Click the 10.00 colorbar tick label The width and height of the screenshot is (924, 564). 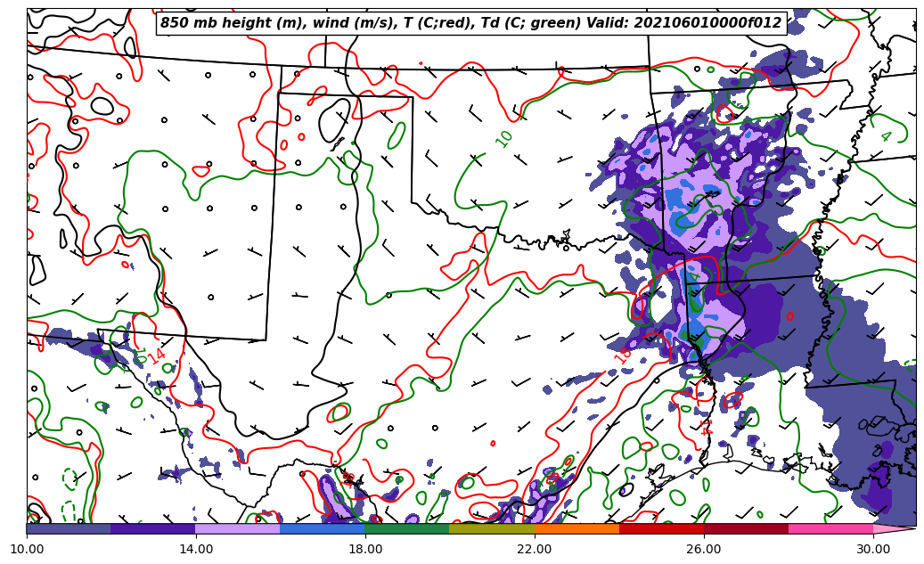click(x=27, y=549)
